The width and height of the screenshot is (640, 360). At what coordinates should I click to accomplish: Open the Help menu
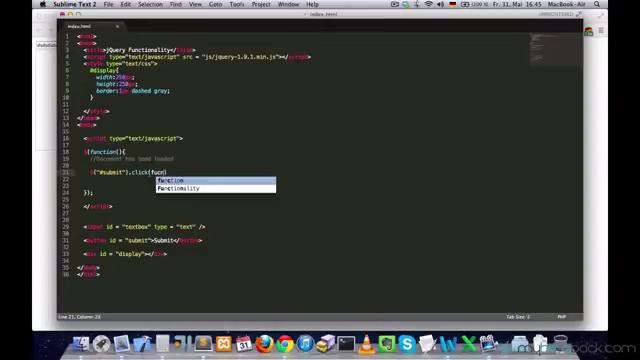click(x=312, y=4)
